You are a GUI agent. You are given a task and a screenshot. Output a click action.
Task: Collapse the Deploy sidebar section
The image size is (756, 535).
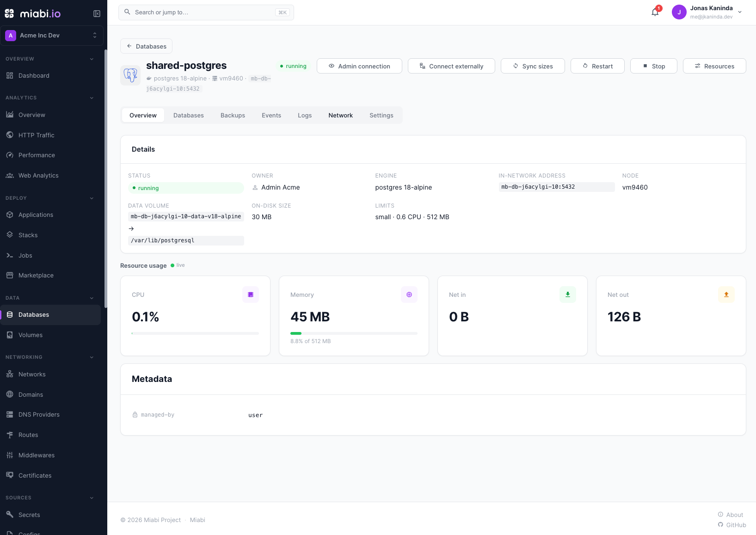pos(92,198)
